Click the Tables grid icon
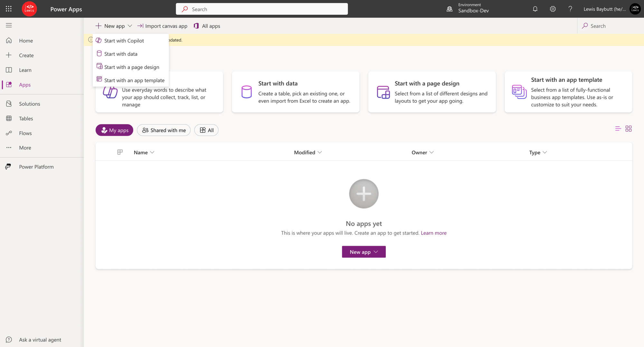The image size is (644, 347). pyautogui.click(x=9, y=118)
